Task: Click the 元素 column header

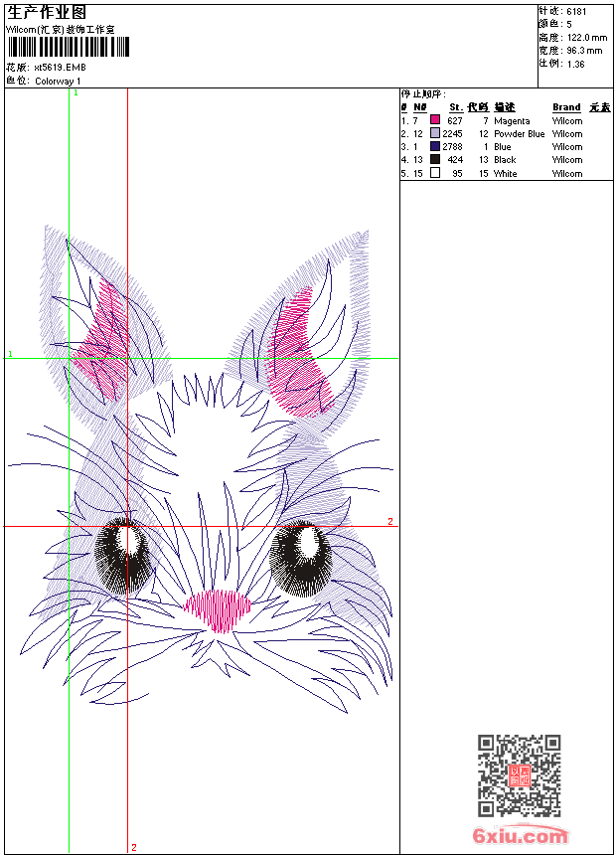Action: [x=600, y=107]
